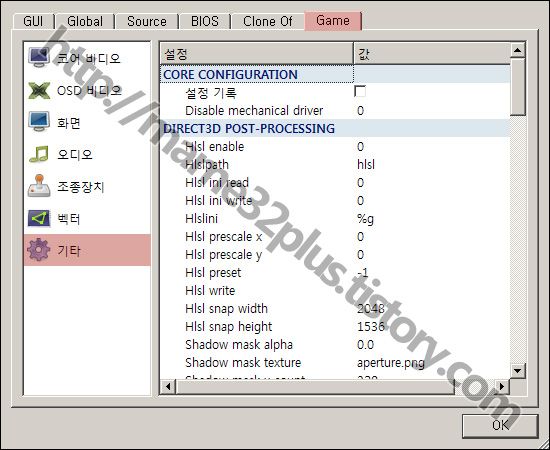This screenshot has height=450, width=550.
Task: Click the hlsl path value
Action: pos(366,164)
